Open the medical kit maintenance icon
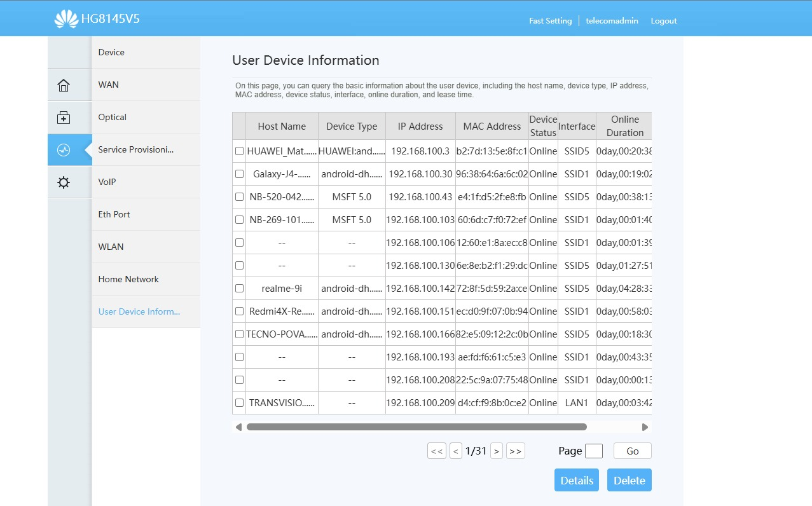Viewport: 812px width, 506px height. (64, 118)
